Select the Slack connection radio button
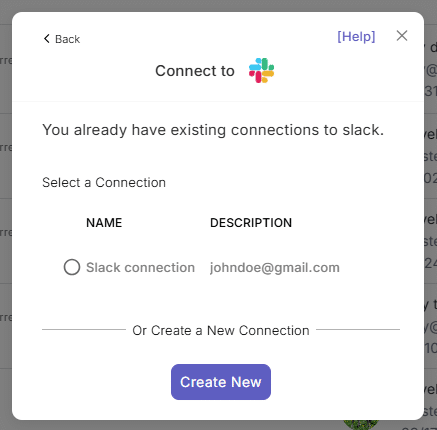The height and width of the screenshot is (430, 437). coord(72,267)
